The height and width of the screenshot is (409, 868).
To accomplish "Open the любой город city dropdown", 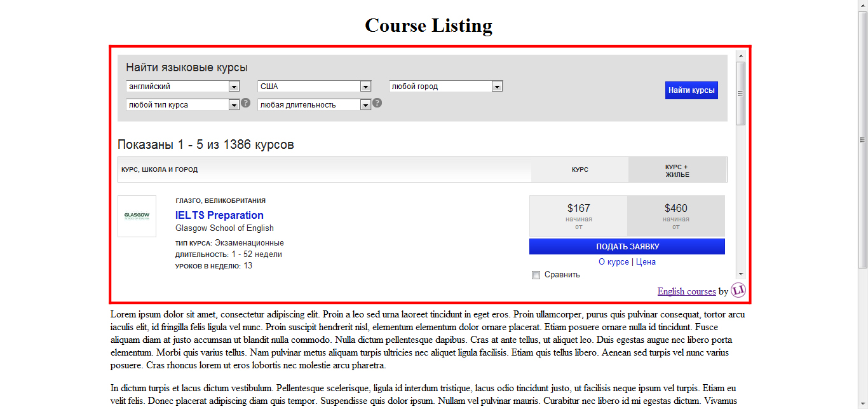I will pyautogui.click(x=445, y=87).
